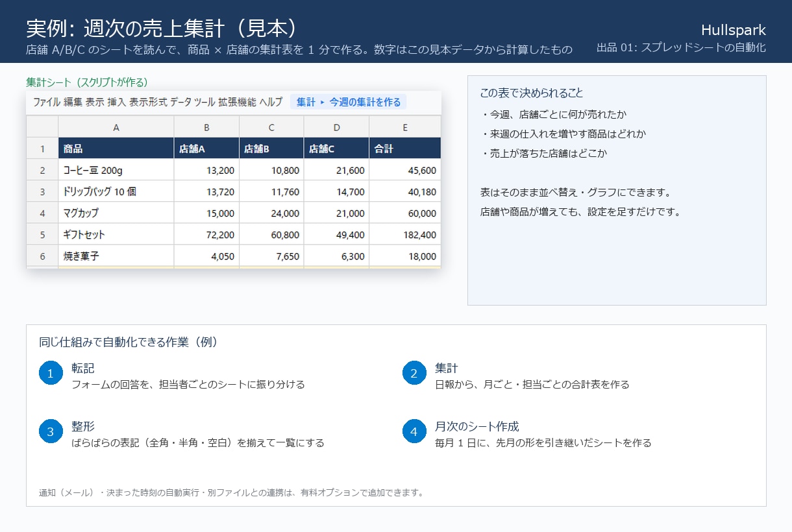The width and height of the screenshot is (792, 532).
Task: Select column D header
Action: (336, 127)
